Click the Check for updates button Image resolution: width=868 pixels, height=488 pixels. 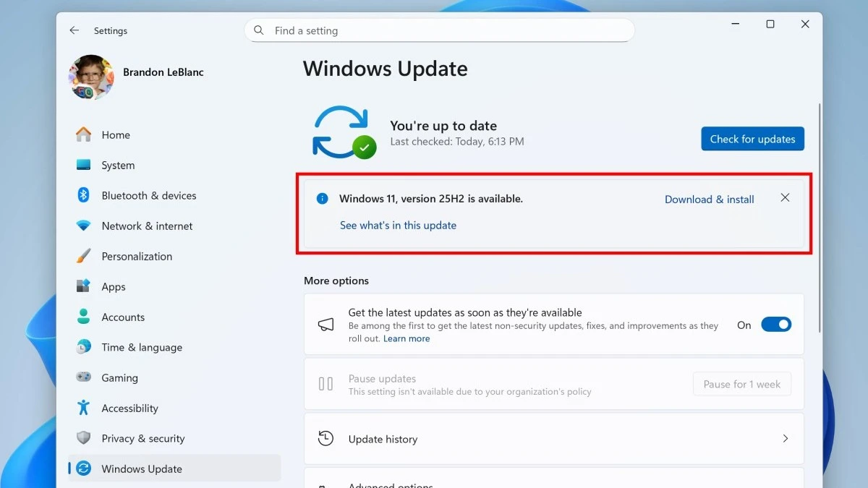(752, 138)
